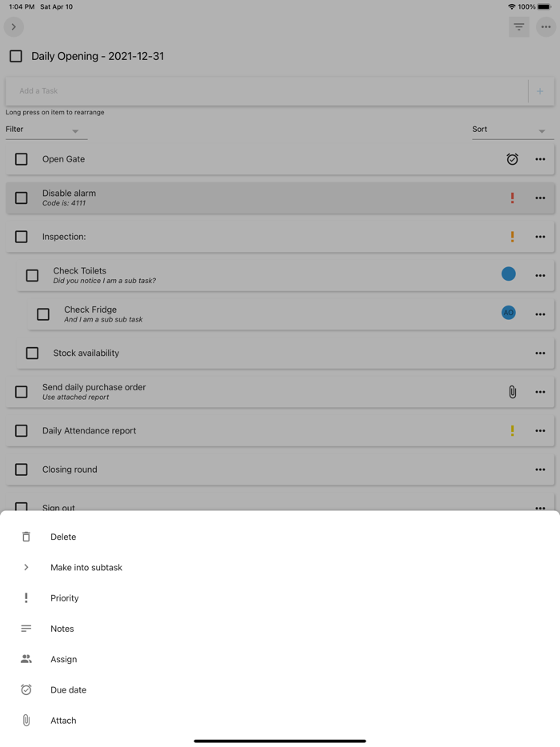The width and height of the screenshot is (560, 747).
Task: Click the paperclip on Send daily purchase order
Action: click(512, 391)
